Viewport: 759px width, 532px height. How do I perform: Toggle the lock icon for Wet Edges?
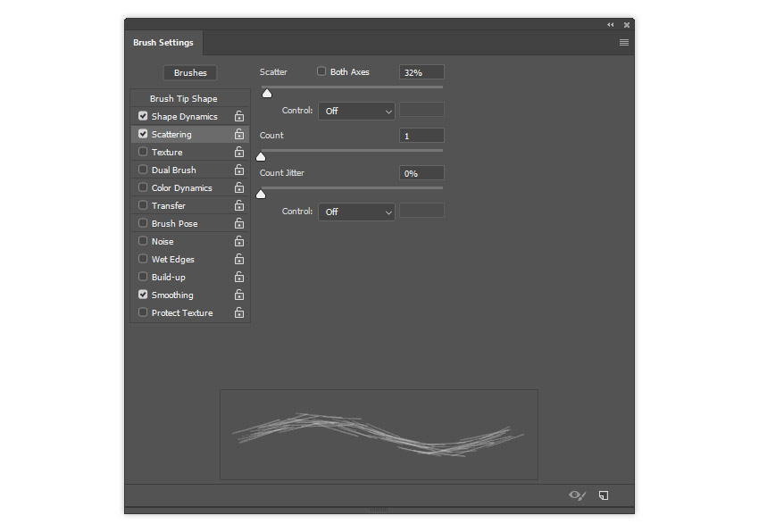tap(239, 259)
